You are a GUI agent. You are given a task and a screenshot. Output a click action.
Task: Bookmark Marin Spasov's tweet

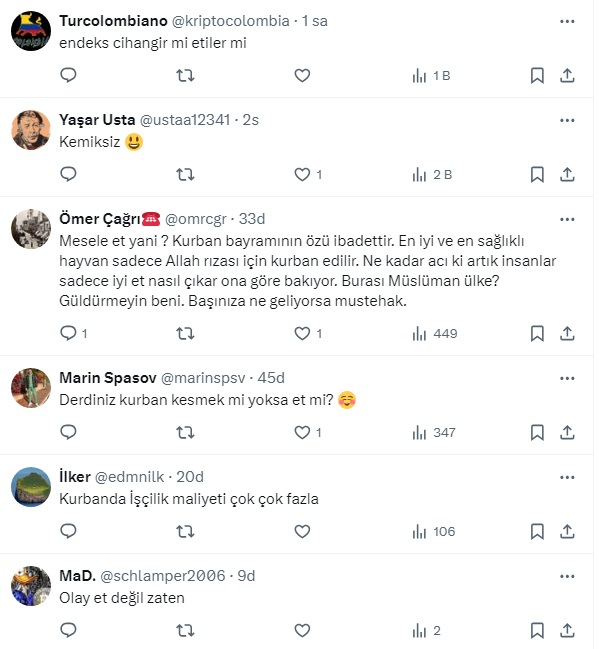pyautogui.click(x=536, y=432)
